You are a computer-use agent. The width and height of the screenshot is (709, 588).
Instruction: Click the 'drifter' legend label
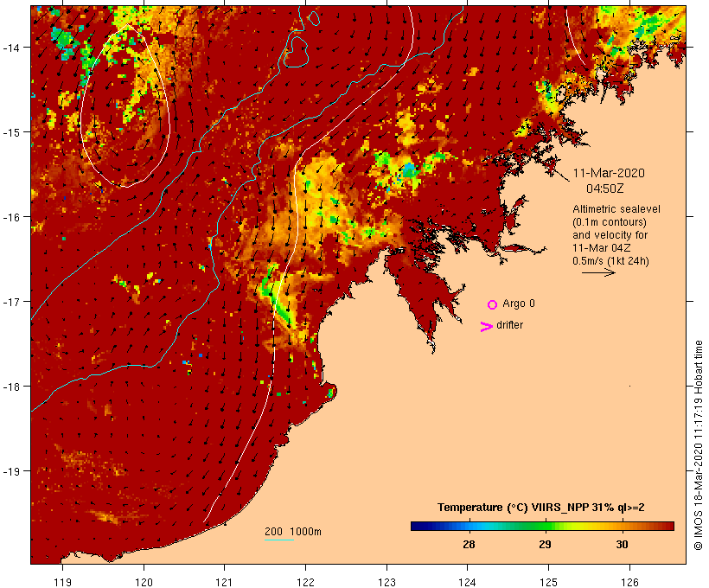pyautogui.click(x=509, y=325)
